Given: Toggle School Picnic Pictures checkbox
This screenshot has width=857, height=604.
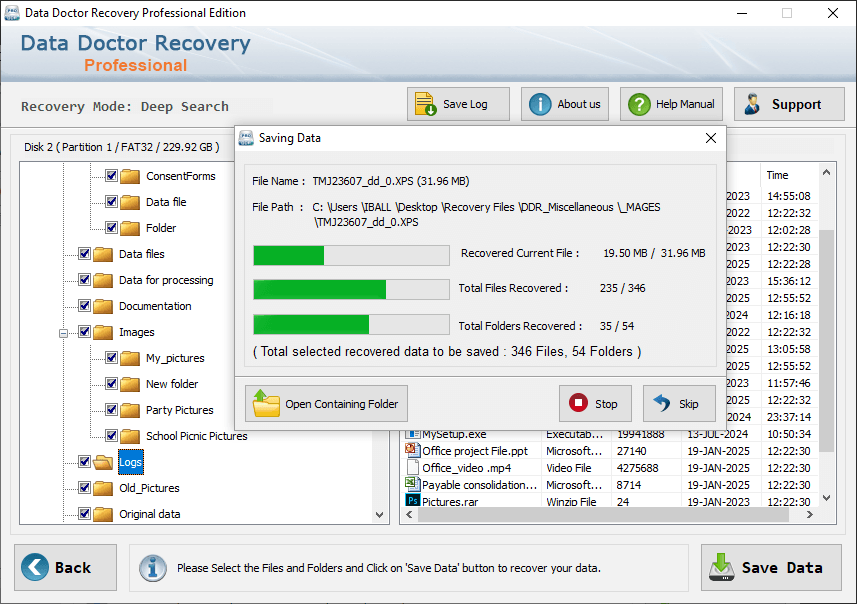Looking at the screenshot, I should tap(111, 436).
